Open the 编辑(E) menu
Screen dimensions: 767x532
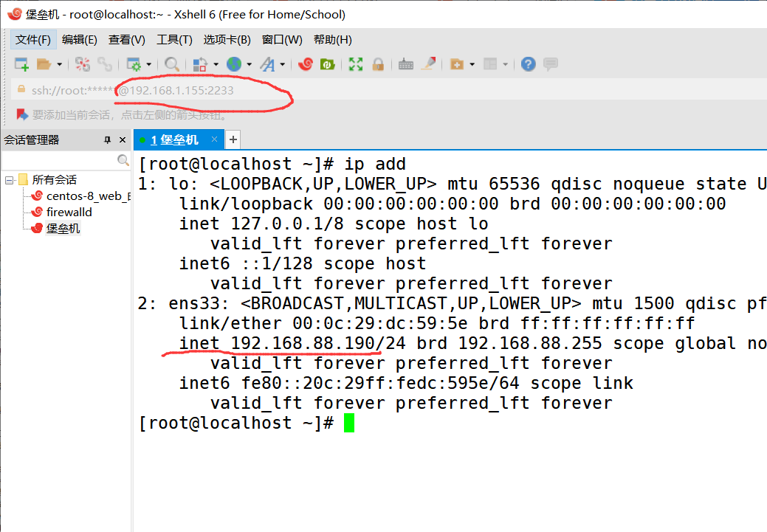click(80, 40)
